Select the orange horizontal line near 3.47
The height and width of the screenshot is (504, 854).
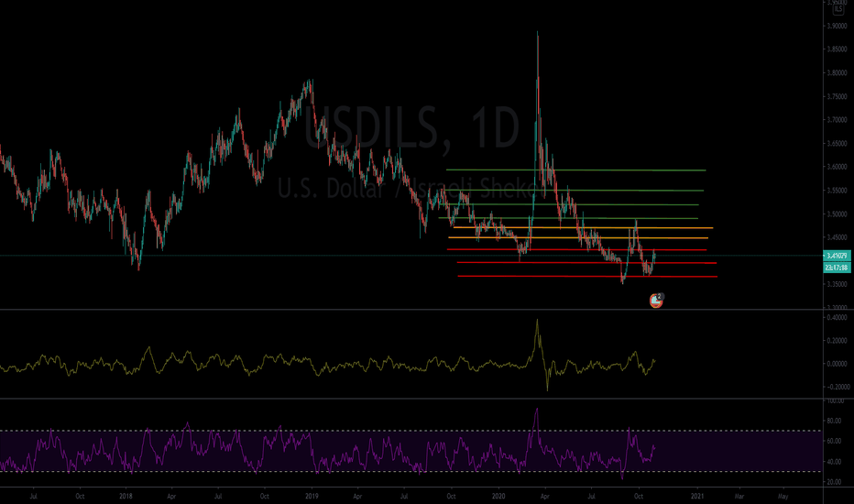click(x=583, y=228)
